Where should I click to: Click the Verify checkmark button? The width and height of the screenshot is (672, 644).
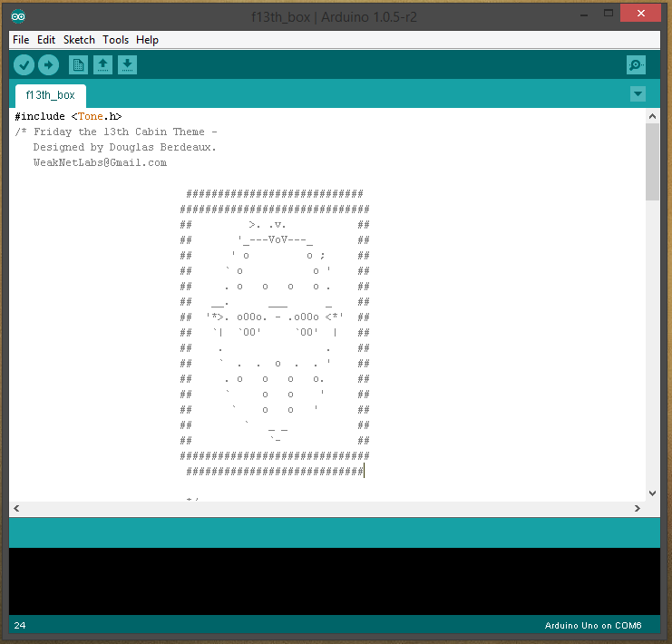click(24, 65)
